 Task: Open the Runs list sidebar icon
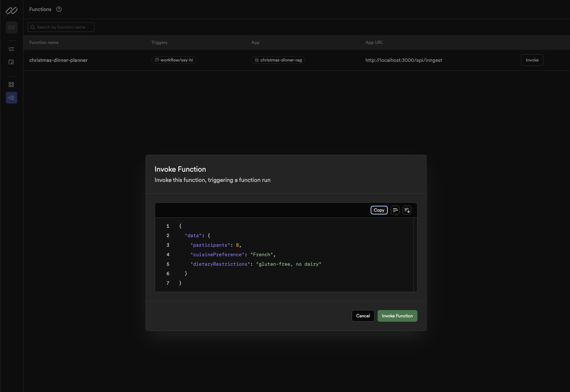pos(11,49)
